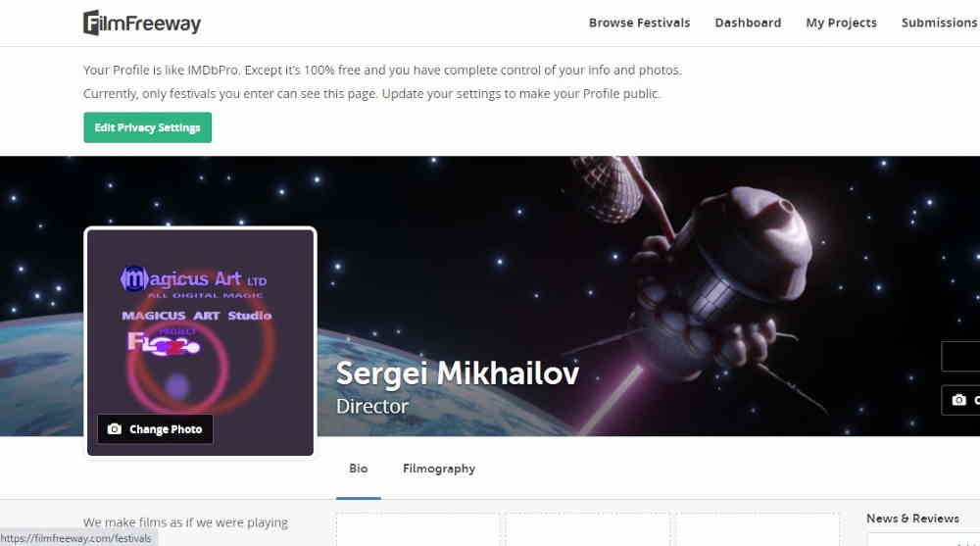Select the third empty photo placeholder box
Image resolution: width=980 pixels, height=546 pixels.
coord(757,529)
